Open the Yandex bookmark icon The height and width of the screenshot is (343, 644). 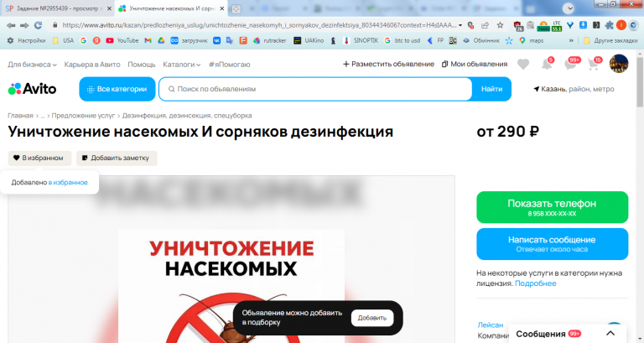(x=96, y=40)
